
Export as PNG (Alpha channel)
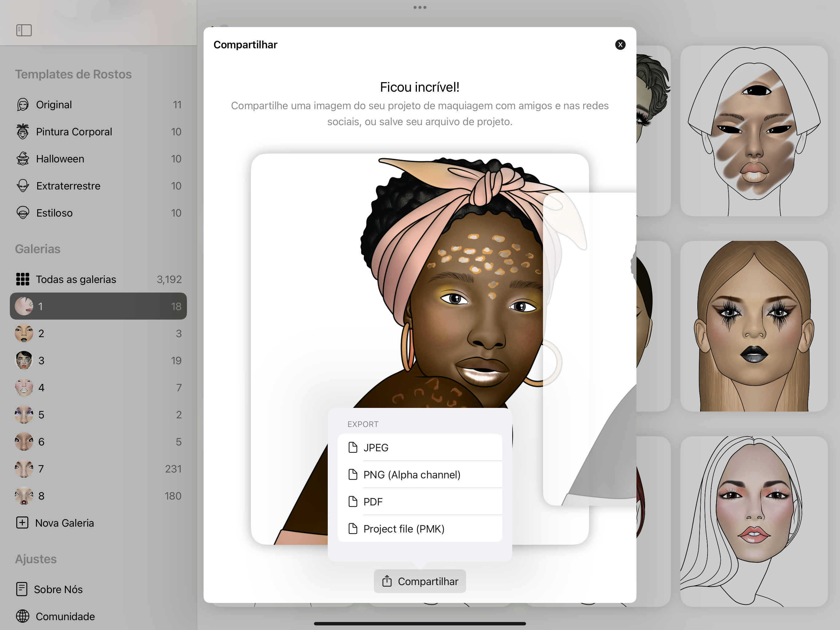tap(420, 474)
